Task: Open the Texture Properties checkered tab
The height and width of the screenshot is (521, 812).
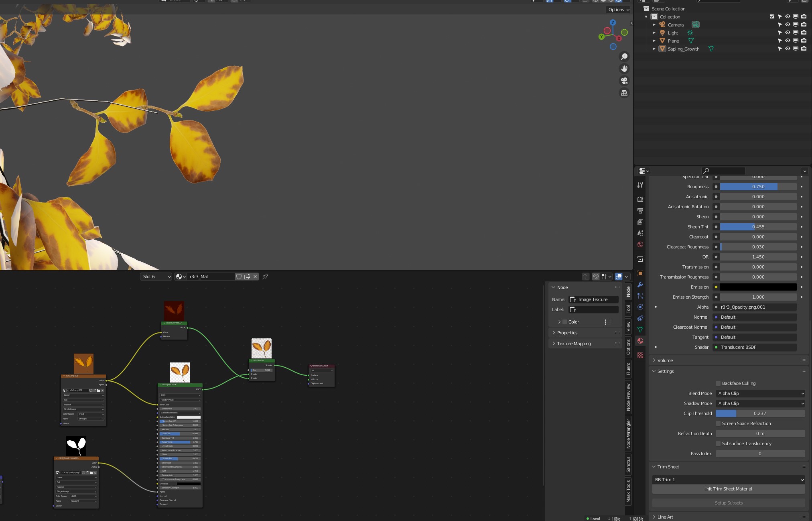Action: 641,355
